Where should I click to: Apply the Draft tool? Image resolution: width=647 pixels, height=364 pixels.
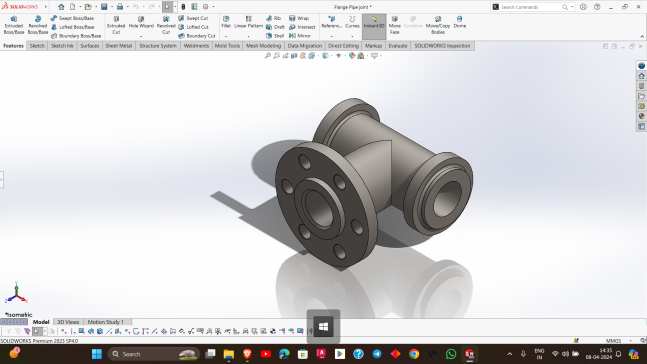pos(275,27)
